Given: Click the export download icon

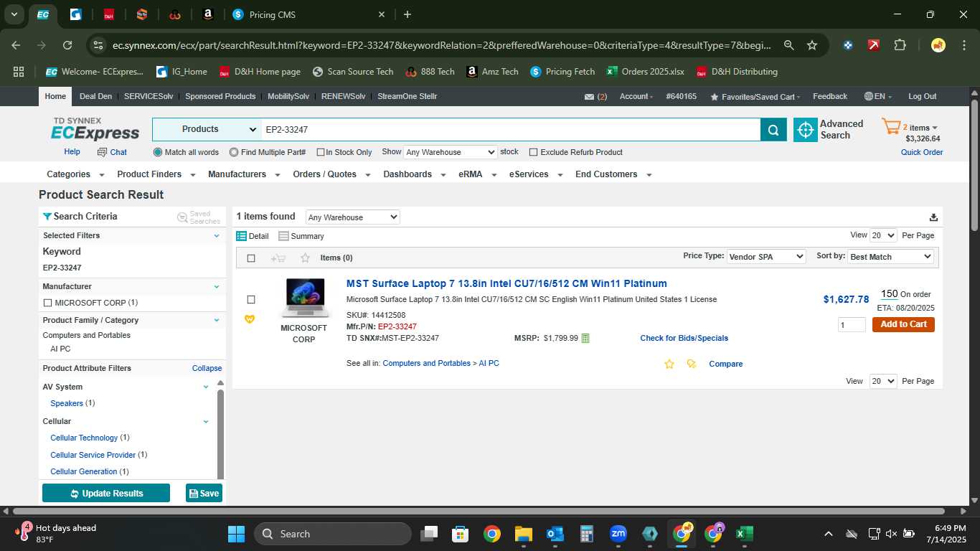Looking at the screenshot, I should 933,217.
